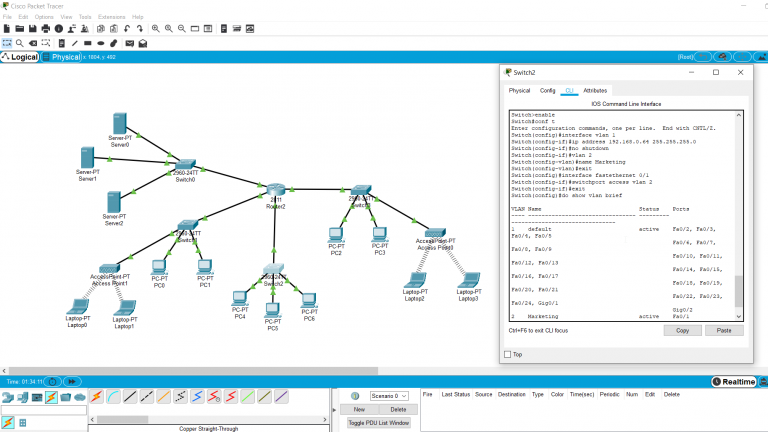This screenshot has width=768, height=432.
Task: Open the Options menu
Action: tap(44, 17)
